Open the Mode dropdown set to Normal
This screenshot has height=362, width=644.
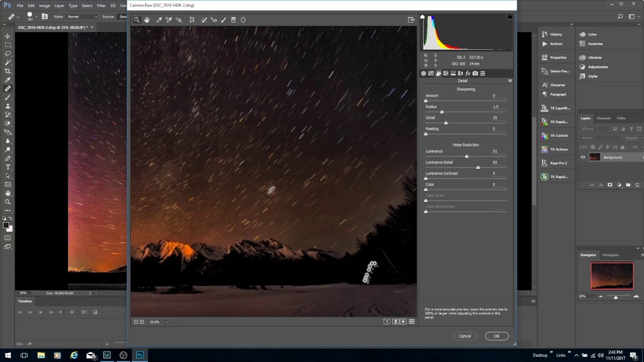coord(82,17)
